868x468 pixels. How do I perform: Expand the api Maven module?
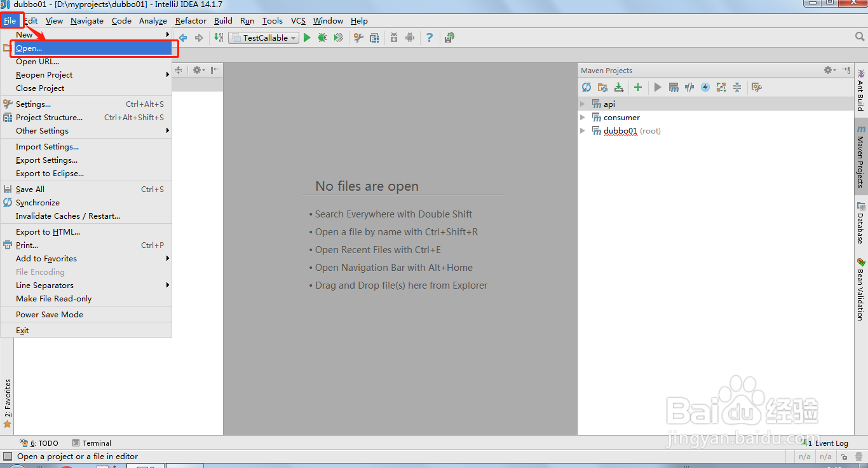coord(583,104)
